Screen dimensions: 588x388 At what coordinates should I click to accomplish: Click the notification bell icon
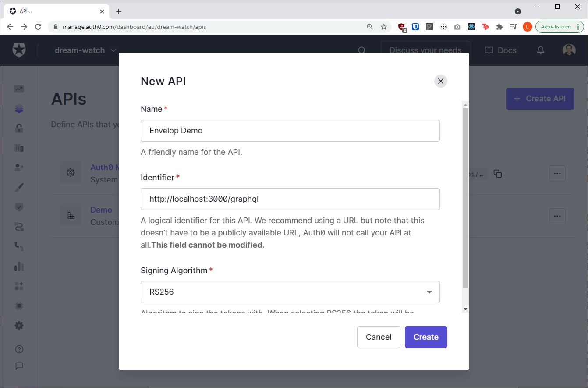pyautogui.click(x=540, y=50)
